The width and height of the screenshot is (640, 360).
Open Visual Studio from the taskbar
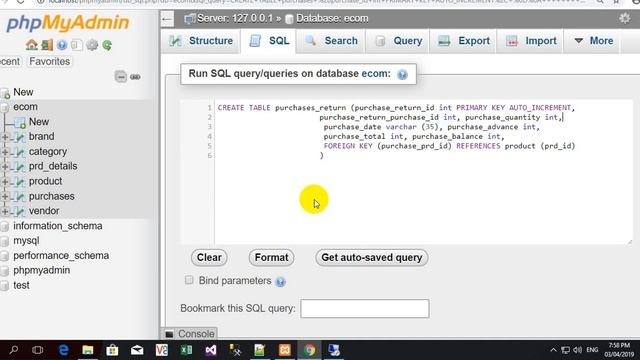(x=211, y=350)
